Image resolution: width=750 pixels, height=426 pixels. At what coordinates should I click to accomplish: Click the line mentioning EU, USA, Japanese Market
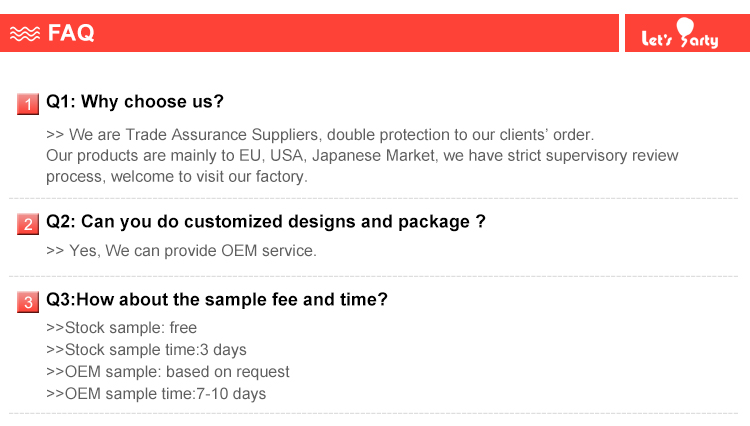(362, 155)
